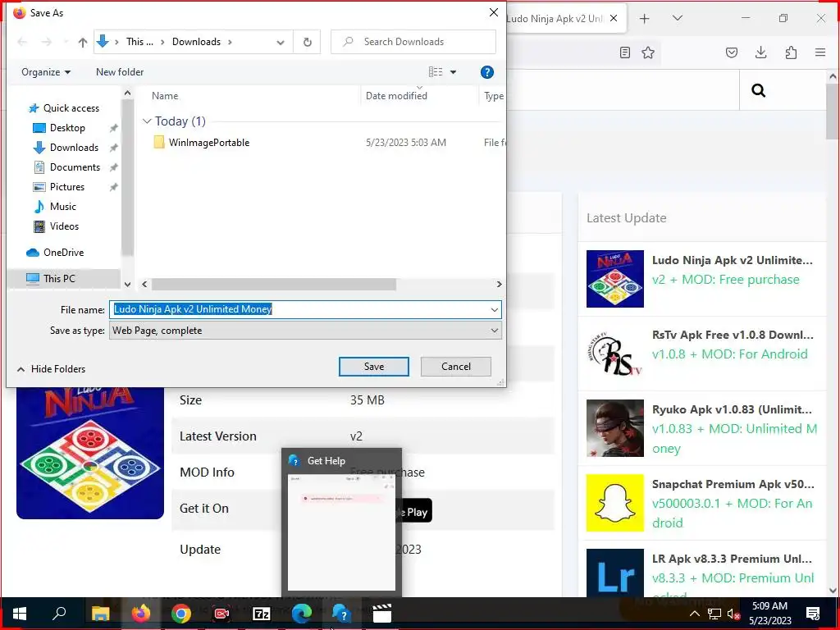This screenshot has width=840, height=630.
Task: Click the Save button
Action: [x=373, y=367]
